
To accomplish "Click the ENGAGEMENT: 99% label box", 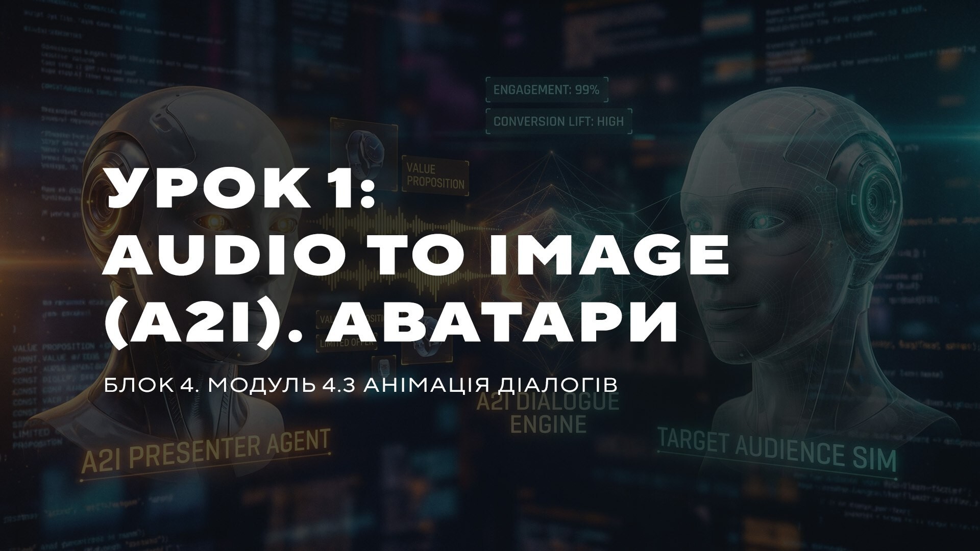I will click(546, 90).
